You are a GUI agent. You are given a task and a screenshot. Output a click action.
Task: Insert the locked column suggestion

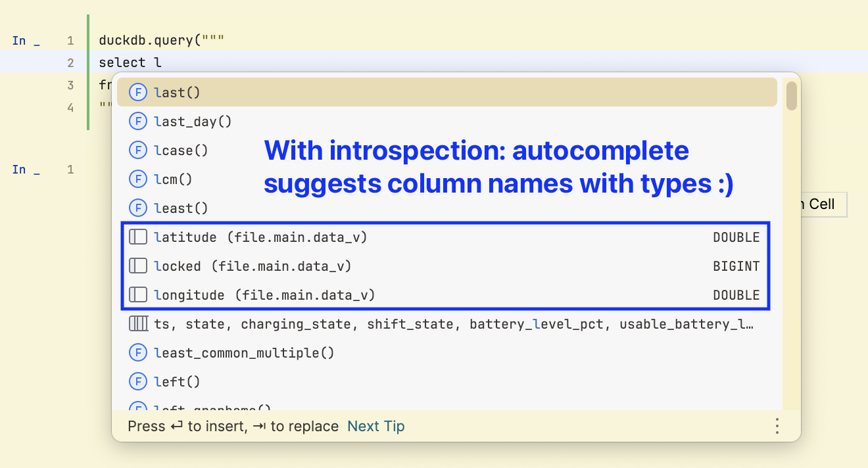(x=447, y=266)
